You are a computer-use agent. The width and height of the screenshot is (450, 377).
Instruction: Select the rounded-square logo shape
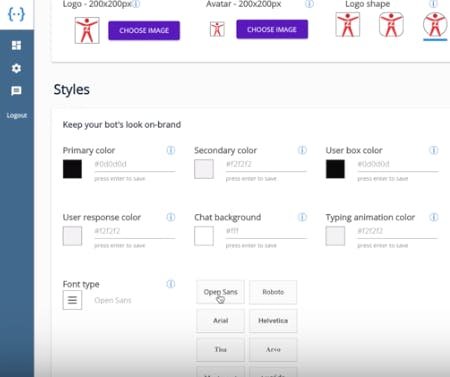[x=391, y=25]
